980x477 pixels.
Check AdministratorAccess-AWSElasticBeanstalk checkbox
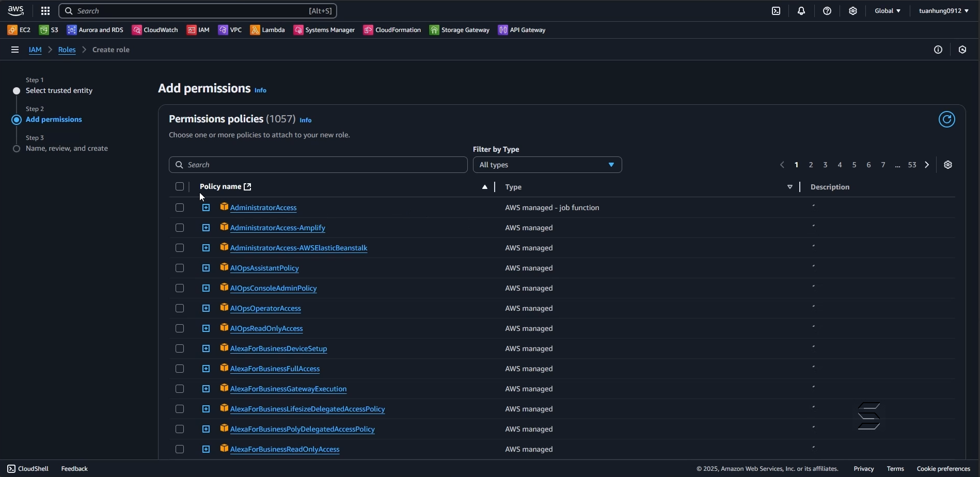click(x=180, y=248)
